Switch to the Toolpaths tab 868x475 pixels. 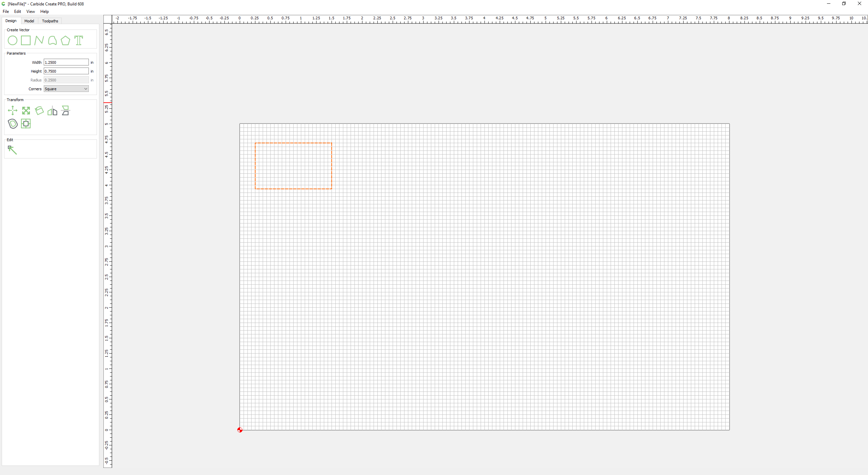coord(50,21)
